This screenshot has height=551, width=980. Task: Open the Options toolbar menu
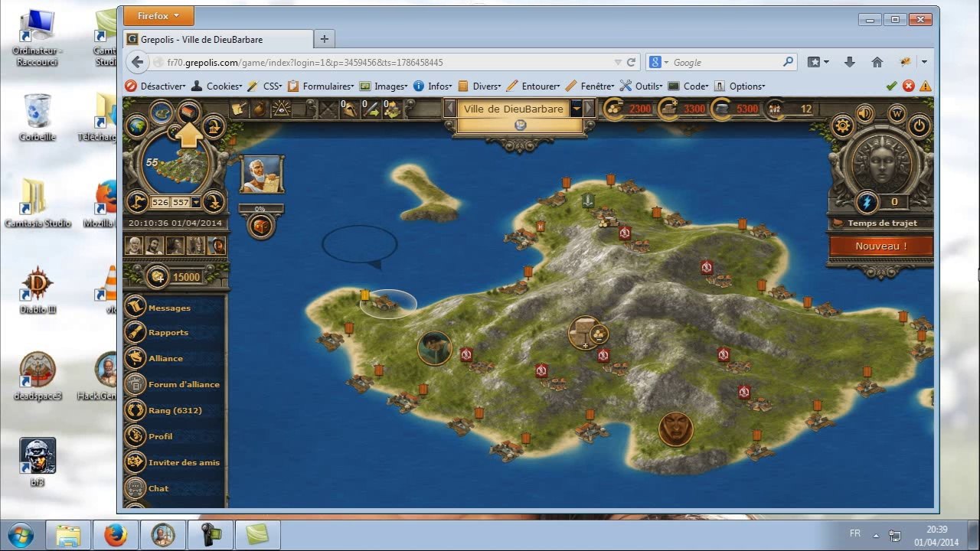[x=740, y=86]
